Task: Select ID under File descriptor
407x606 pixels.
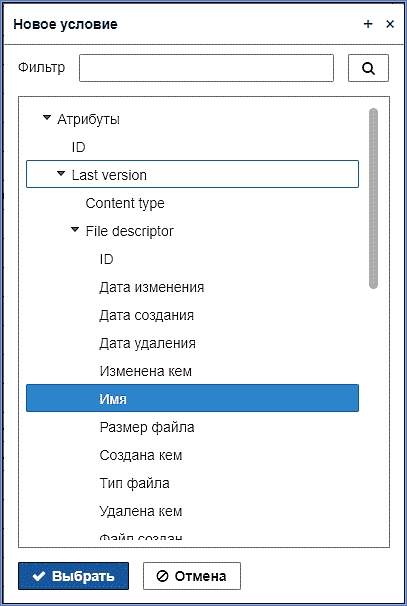Action: click(x=106, y=259)
